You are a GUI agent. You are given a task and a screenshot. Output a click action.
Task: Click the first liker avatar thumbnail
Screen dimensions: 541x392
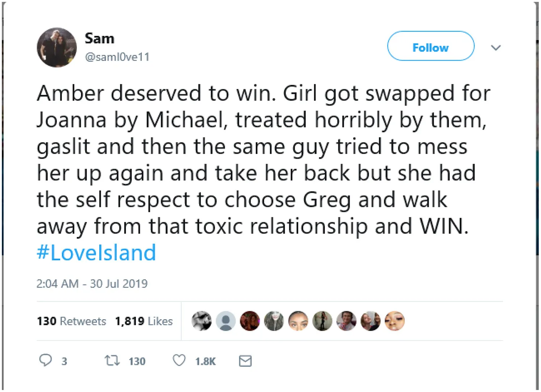tap(202, 321)
